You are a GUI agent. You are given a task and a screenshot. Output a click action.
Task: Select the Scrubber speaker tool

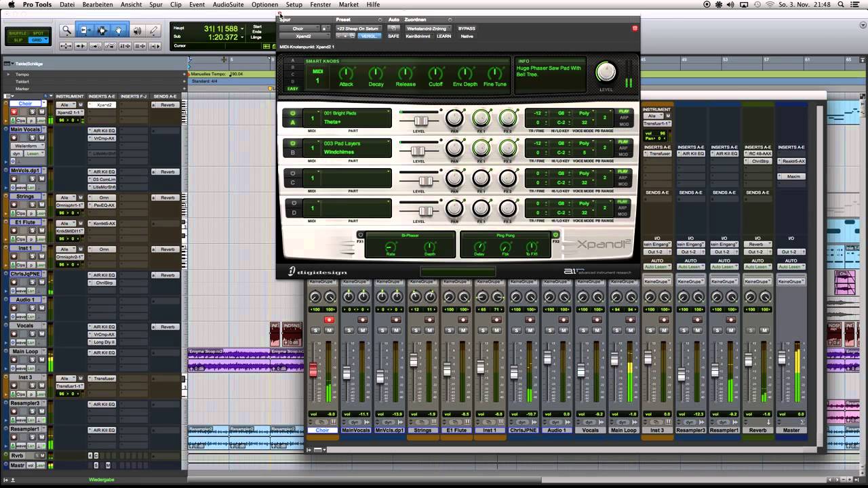137,30
